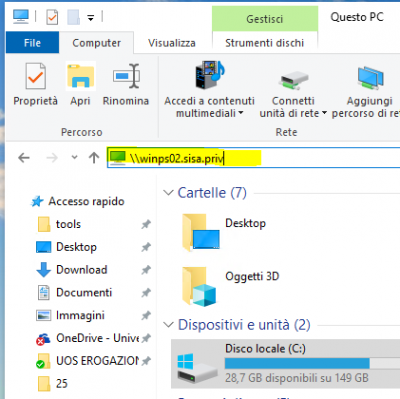Screen dimensions: 400x399
Task: Open the File menu tab
Action: click(x=32, y=43)
